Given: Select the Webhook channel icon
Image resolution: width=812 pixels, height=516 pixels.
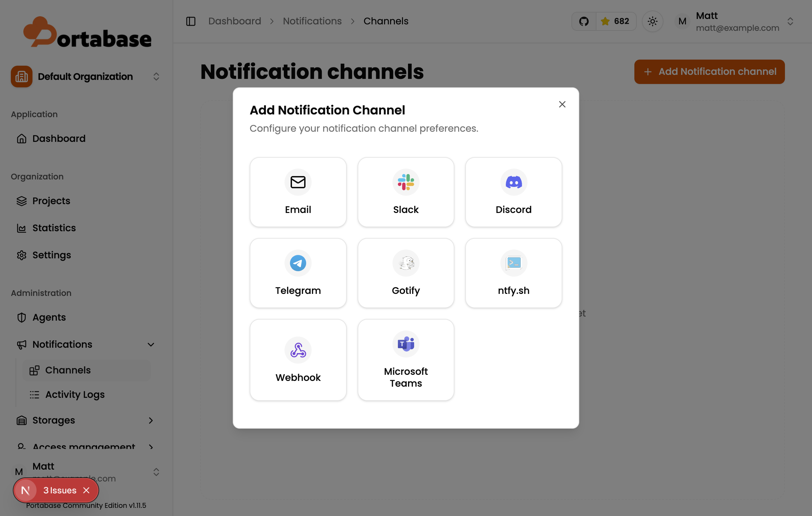Looking at the screenshot, I should tap(298, 350).
